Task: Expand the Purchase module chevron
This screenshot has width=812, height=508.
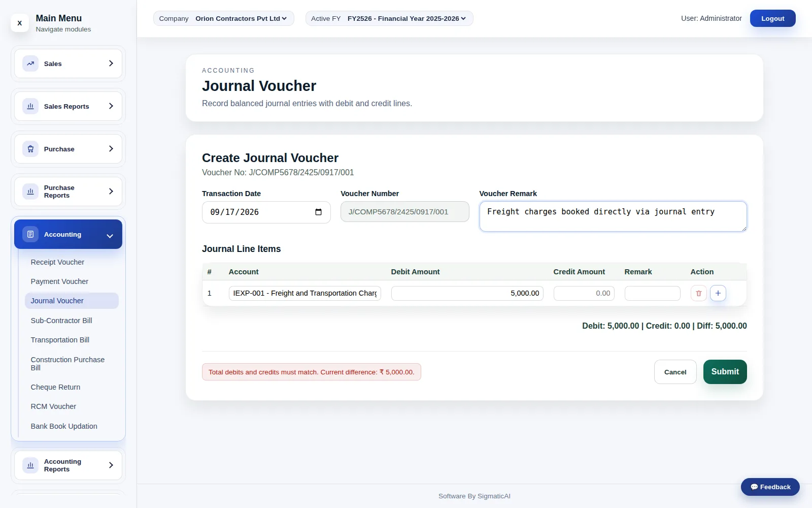Action: point(111,149)
